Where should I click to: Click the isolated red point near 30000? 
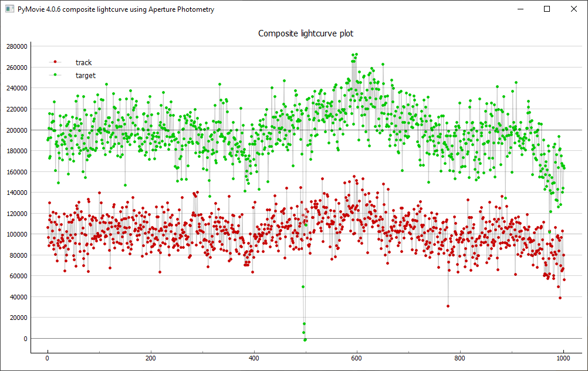(448, 306)
